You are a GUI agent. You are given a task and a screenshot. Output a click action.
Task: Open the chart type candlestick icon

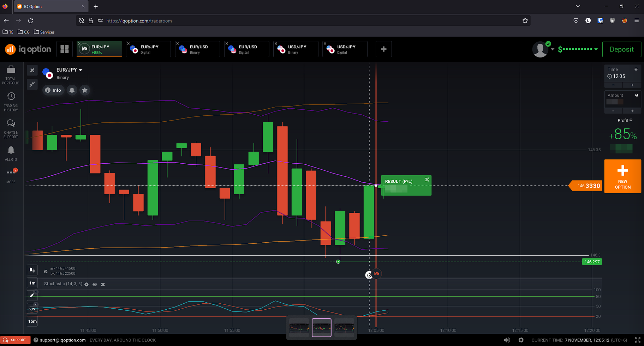[32, 270]
